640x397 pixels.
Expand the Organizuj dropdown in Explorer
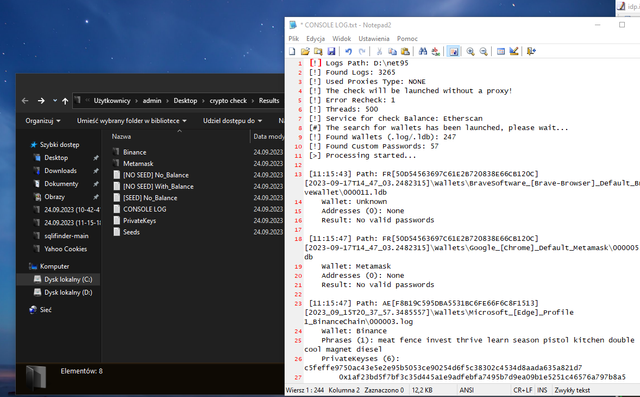[x=43, y=121]
